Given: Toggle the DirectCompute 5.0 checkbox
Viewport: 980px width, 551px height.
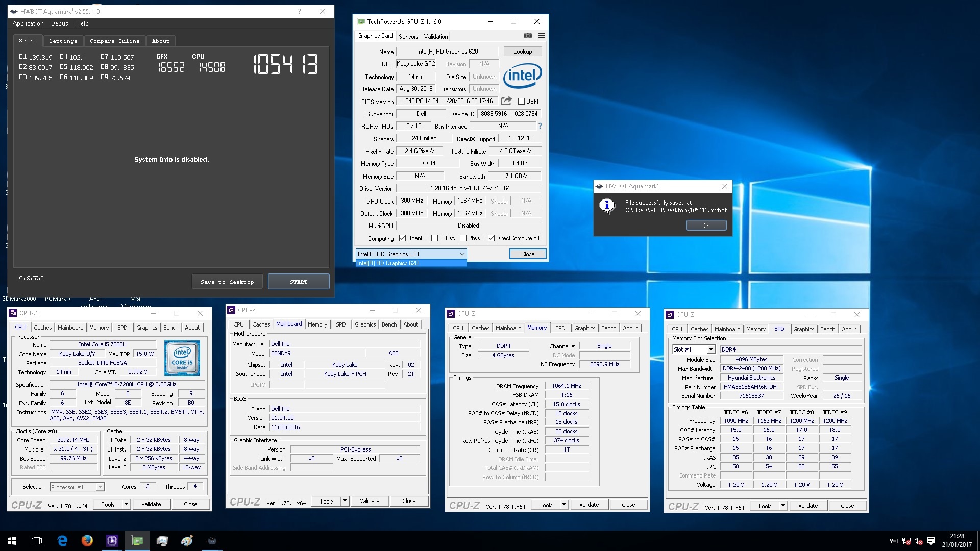Looking at the screenshot, I should [491, 238].
